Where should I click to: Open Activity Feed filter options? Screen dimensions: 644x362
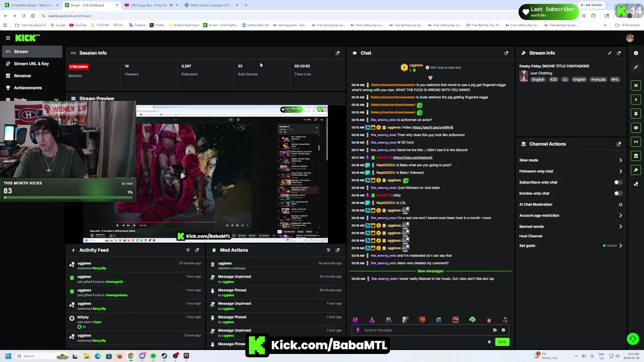[x=188, y=250]
